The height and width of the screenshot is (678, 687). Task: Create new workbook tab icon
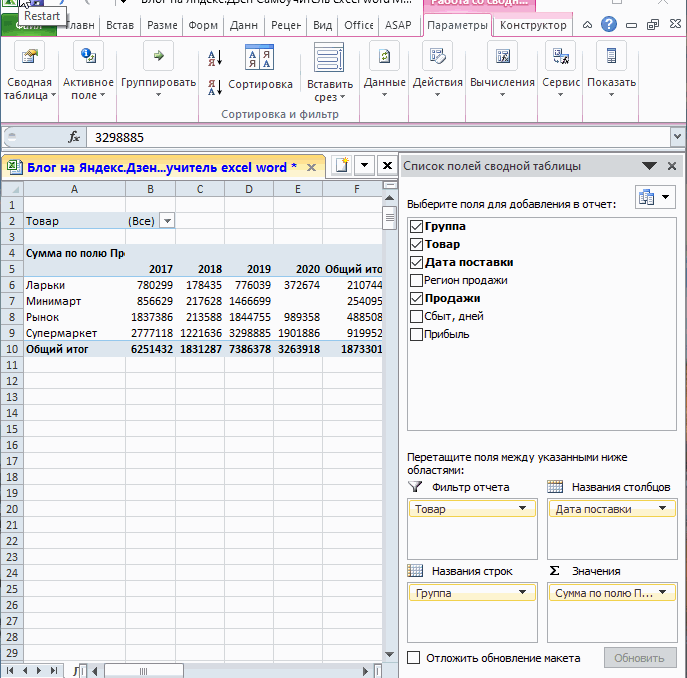(342, 166)
